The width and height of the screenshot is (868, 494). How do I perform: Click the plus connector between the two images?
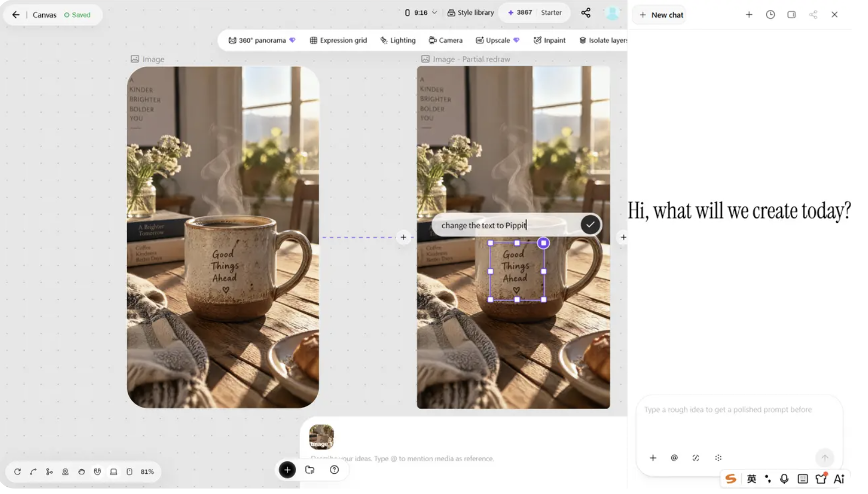click(x=403, y=237)
